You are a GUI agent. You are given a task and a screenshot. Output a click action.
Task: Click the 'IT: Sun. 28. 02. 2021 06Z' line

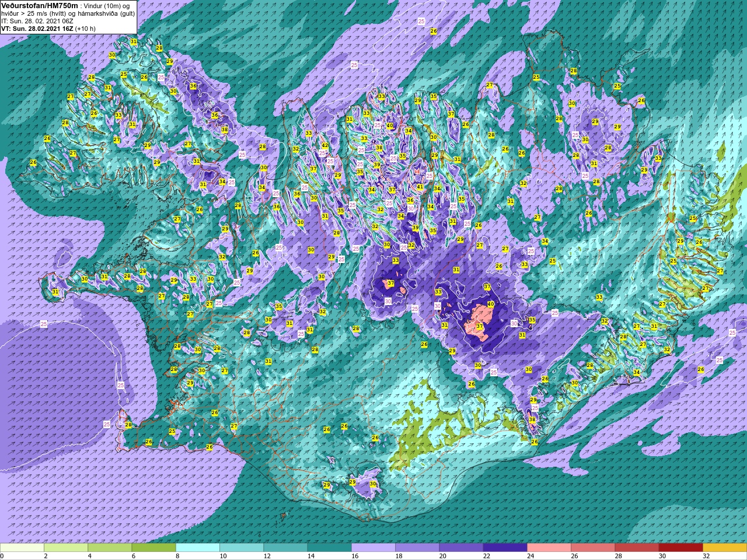pyautogui.click(x=37, y=20)
